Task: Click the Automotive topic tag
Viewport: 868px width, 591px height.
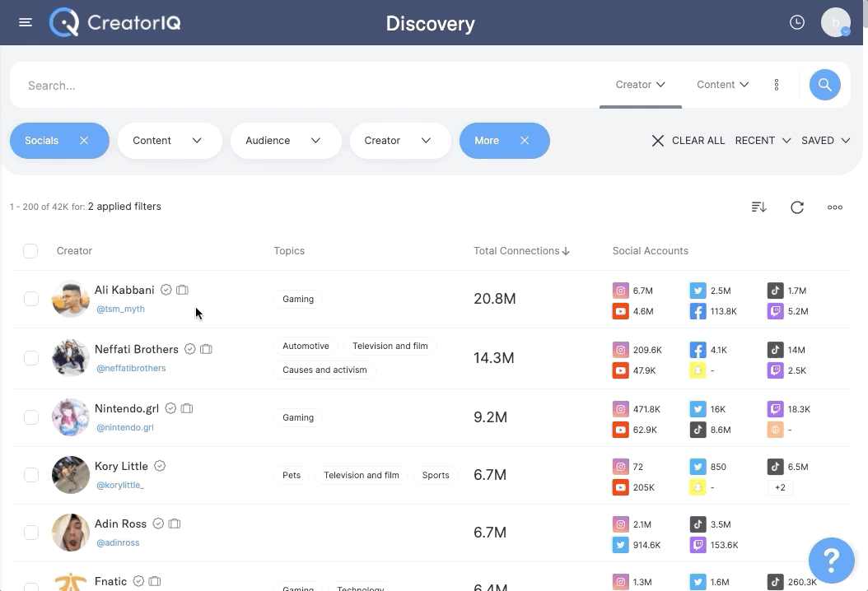Action: coord(306,346)
